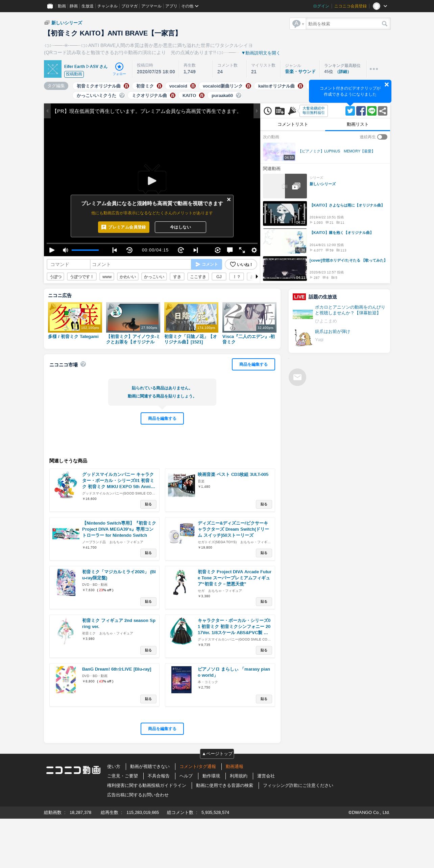Toggle comment display speech bubble icon

[230, 250]
